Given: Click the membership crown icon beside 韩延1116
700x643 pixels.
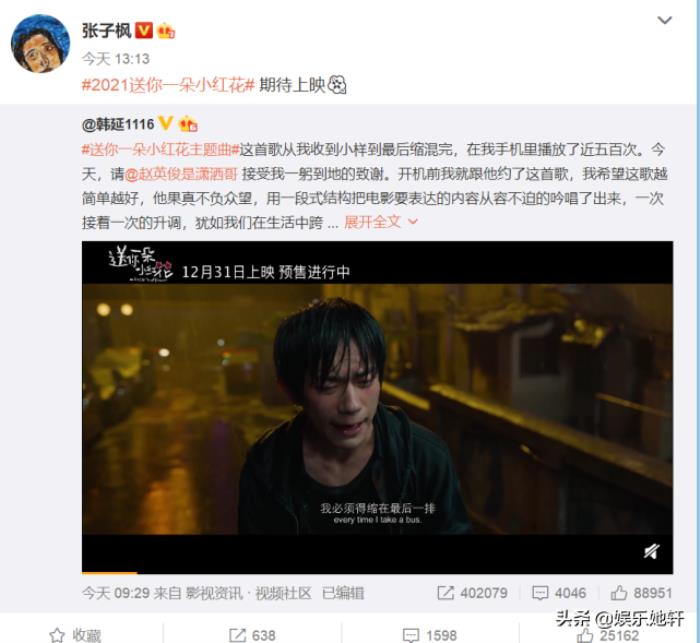Looking at the screenshot, I should [x=188, y=124].
